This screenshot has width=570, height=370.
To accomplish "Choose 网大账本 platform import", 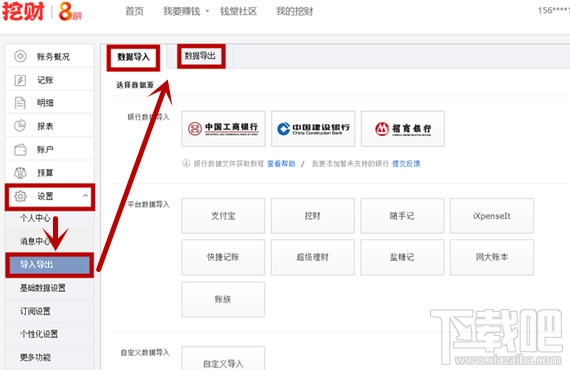I will (492, 257).
